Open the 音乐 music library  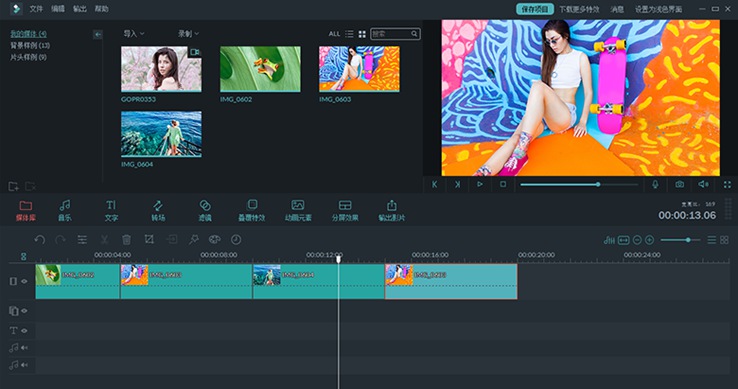[64, 210]
